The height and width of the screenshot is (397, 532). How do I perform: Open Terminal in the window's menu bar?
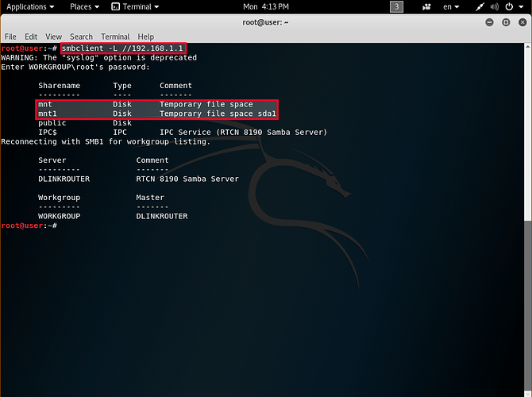(x=115, y=37)
